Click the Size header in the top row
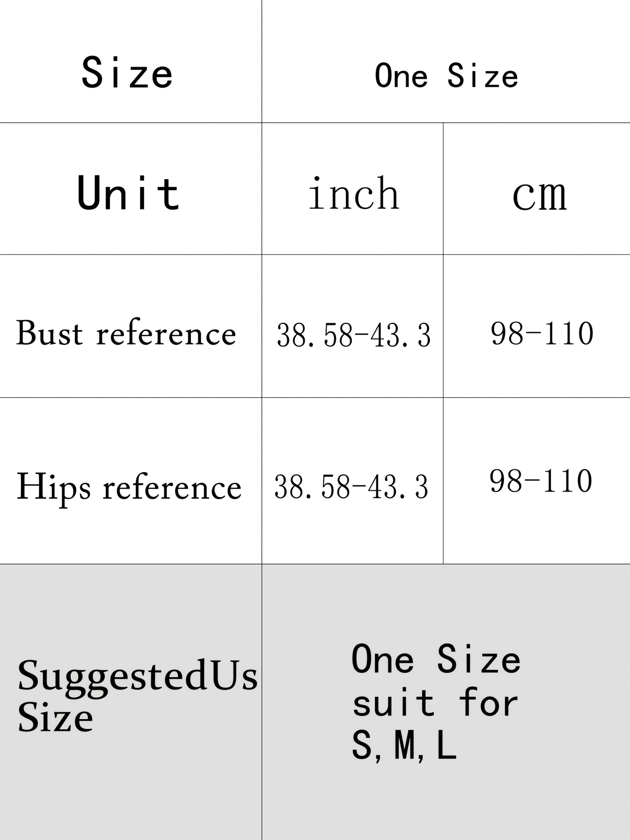Screen dimensions: 630x840 [127, 73]
